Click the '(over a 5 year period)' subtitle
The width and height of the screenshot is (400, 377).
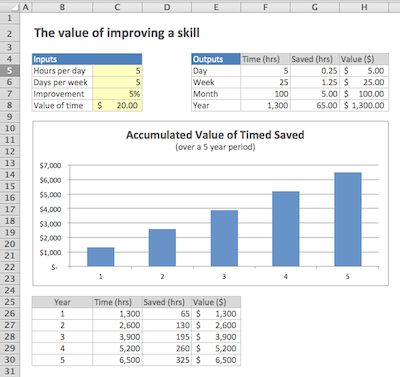coord(215,147)
